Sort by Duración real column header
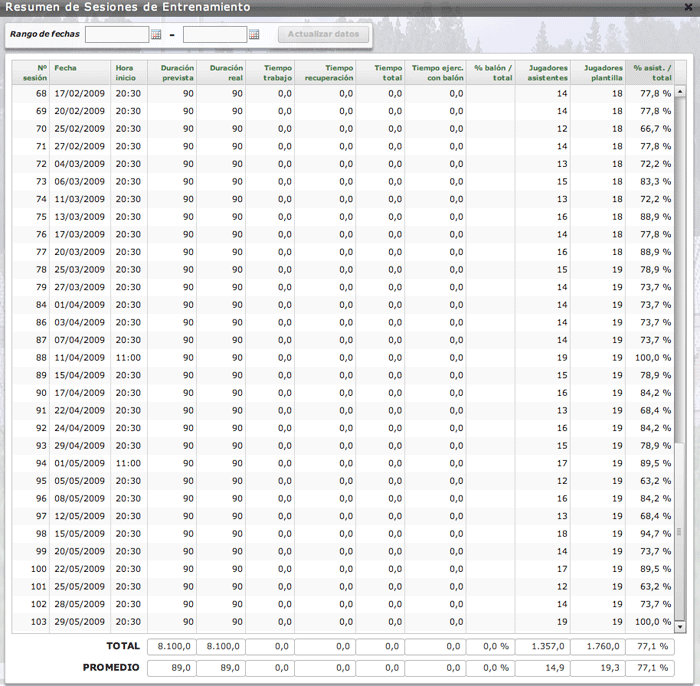This screenshot has height=686, width=700. tap(221, 73)
